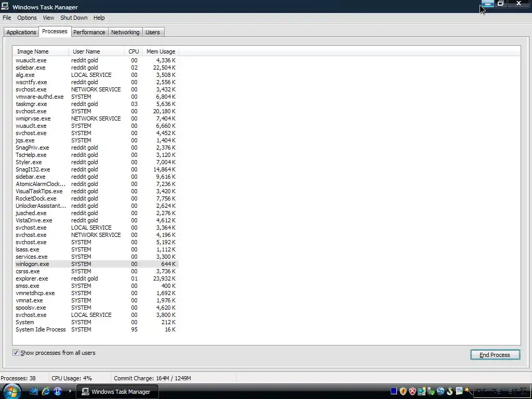
Task: Sort by Image Name column header
Action: tap(41, 51)
